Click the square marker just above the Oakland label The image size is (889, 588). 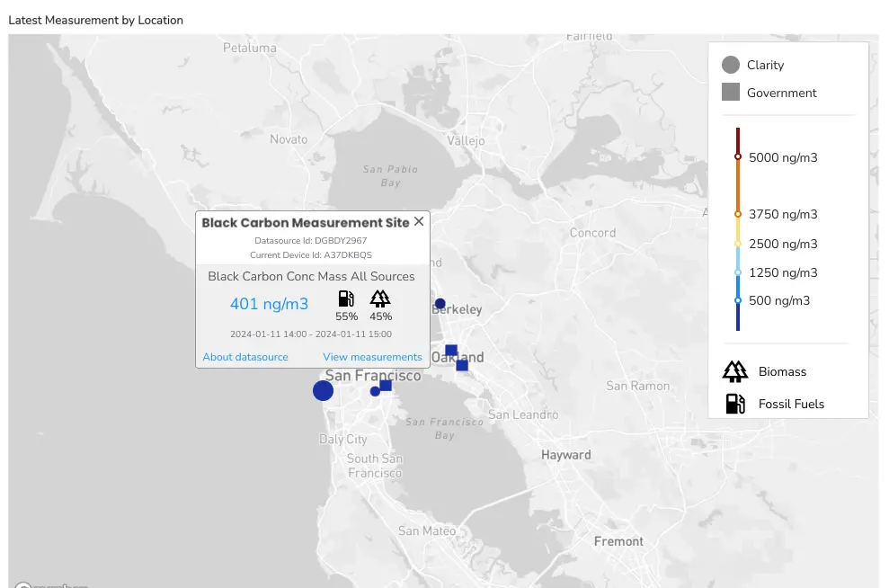(x=451, y=351)
